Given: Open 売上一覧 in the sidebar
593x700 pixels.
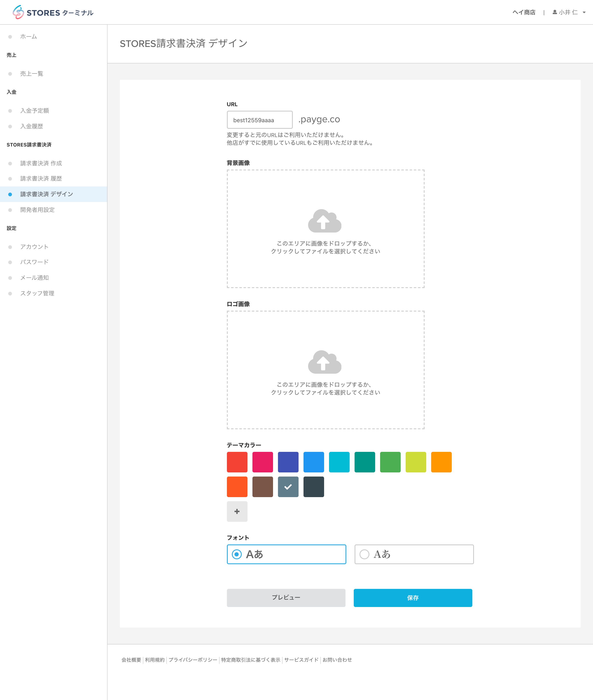Looking at the screenshot, I should [32, 74].
